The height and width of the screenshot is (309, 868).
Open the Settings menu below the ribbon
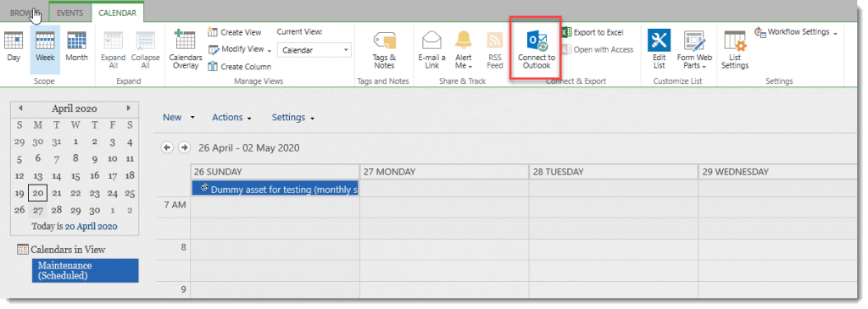coord(292,118)
